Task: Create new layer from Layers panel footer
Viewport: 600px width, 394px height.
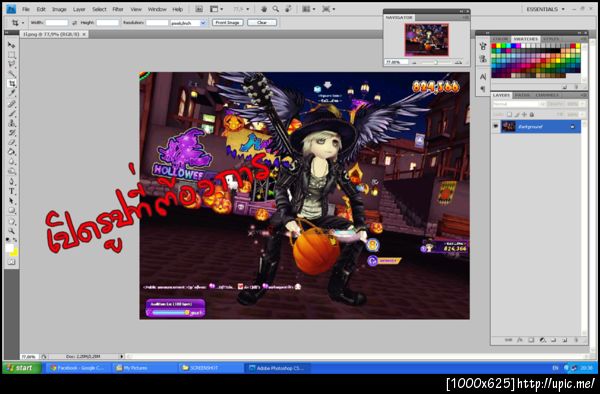Action: click(x=564, y=340)
